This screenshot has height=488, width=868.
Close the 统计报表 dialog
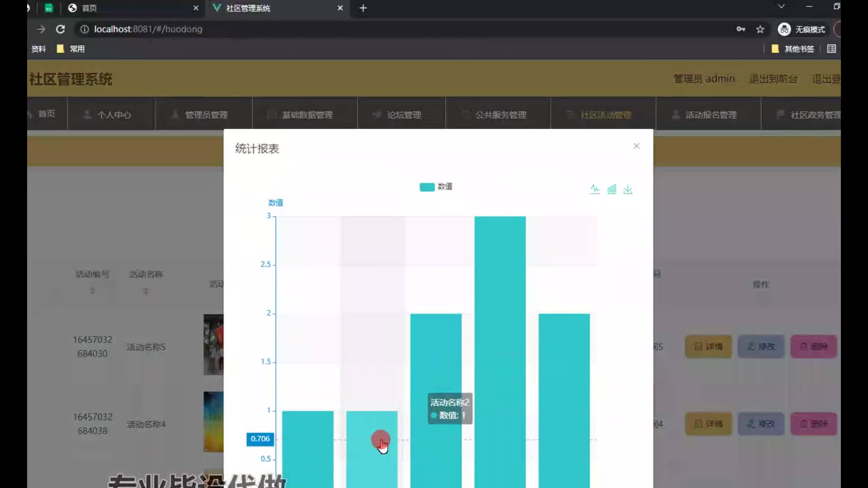pos(636,146)
